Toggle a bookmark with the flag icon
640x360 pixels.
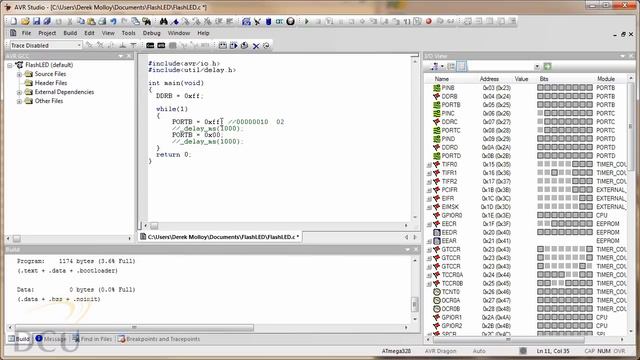[x=175, y=21]
